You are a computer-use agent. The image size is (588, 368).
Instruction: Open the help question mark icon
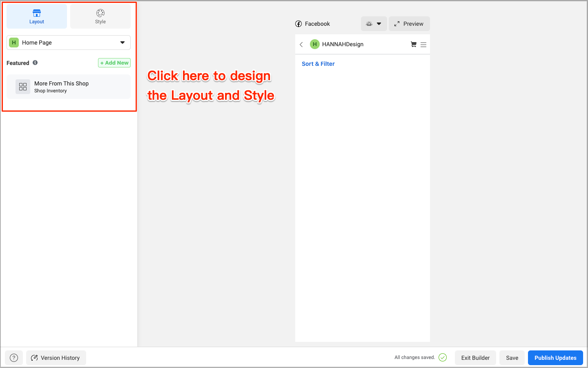click(x=14, y=358)
